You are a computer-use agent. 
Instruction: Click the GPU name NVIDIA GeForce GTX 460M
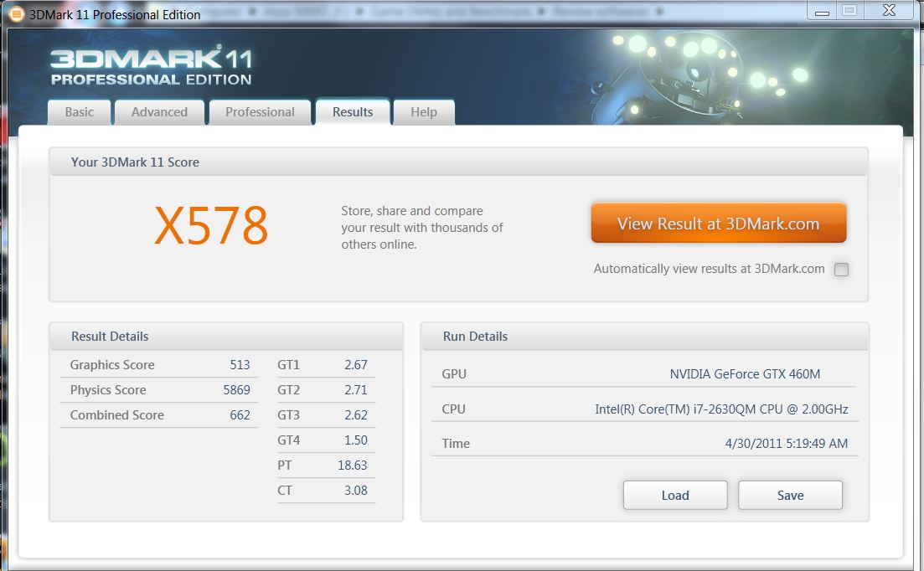click(745, 373)
